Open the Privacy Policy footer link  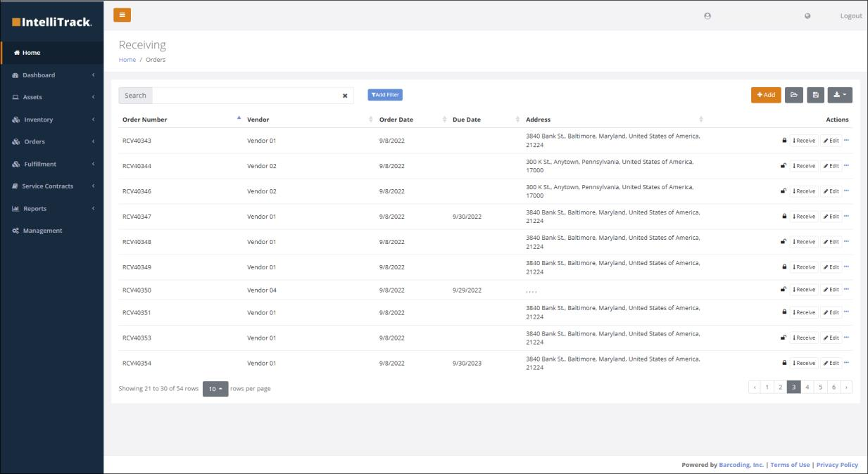[837, 465]
